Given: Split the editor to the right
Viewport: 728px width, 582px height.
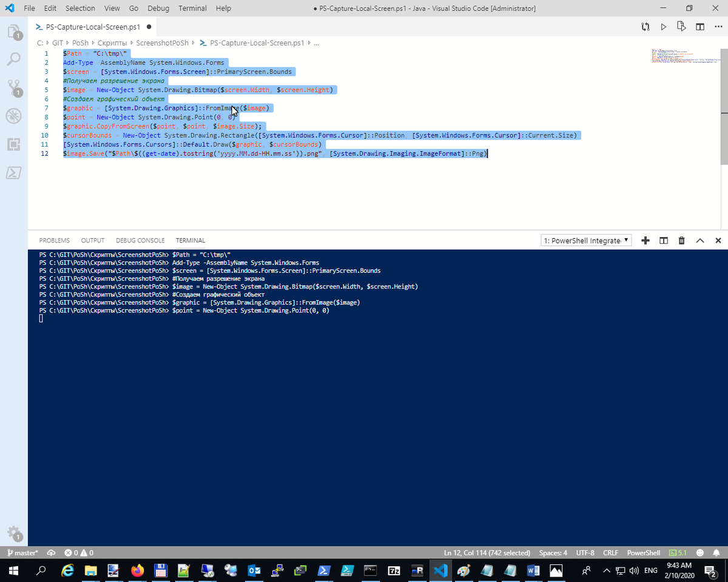Looking at the screenshot, I should pos(699,27).
